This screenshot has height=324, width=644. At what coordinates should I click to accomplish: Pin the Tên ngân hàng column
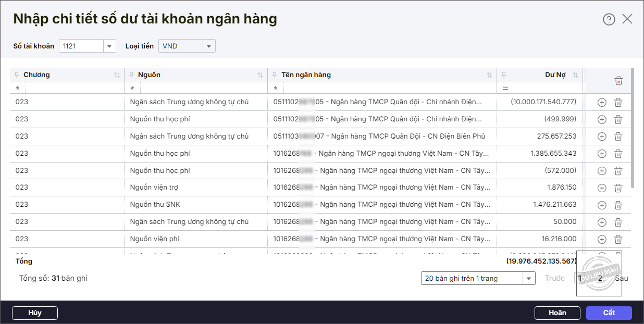(275, 75)
